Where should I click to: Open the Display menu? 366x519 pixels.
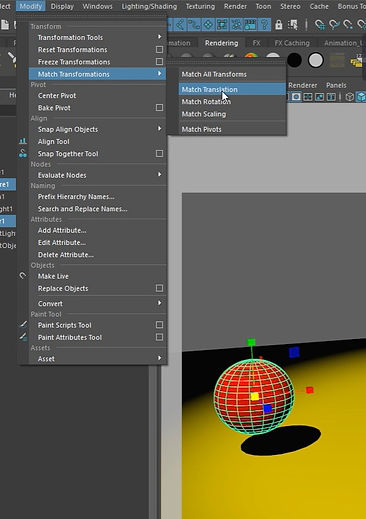62,6
